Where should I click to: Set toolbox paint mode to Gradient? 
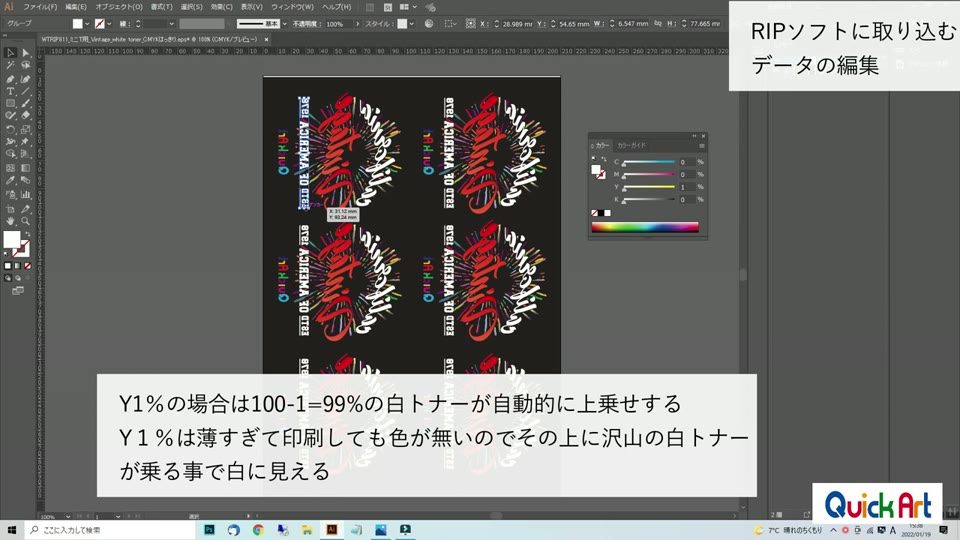[x=18, y=266]
